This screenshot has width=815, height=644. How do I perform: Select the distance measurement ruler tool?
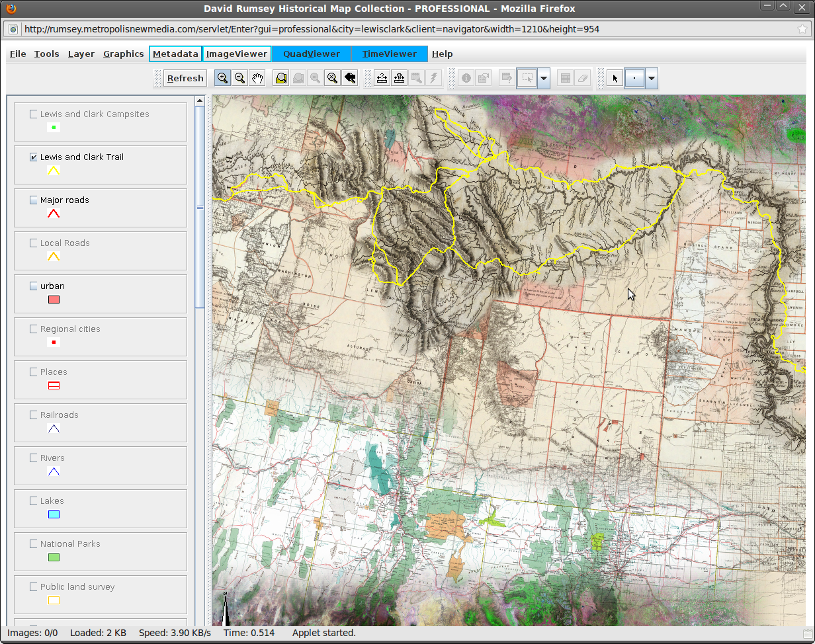(382, 78)
